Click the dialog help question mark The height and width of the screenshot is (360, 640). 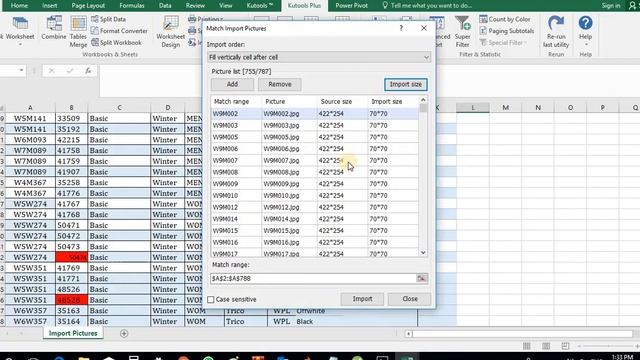click(x=401, y=28)
